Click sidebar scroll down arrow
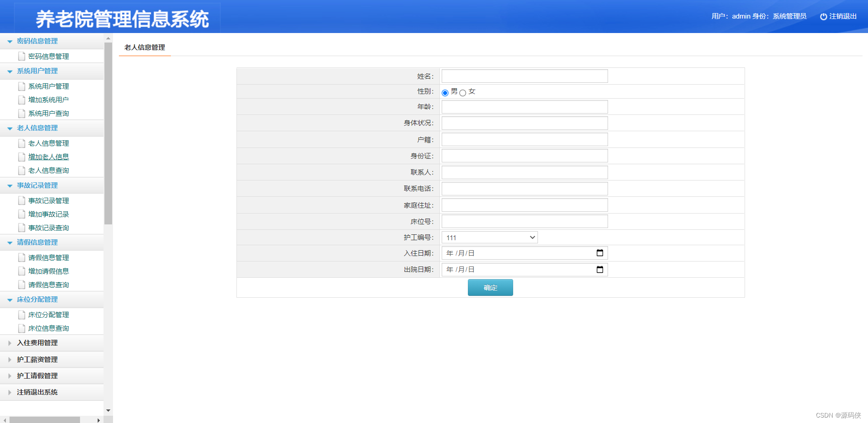 point(108,410)
